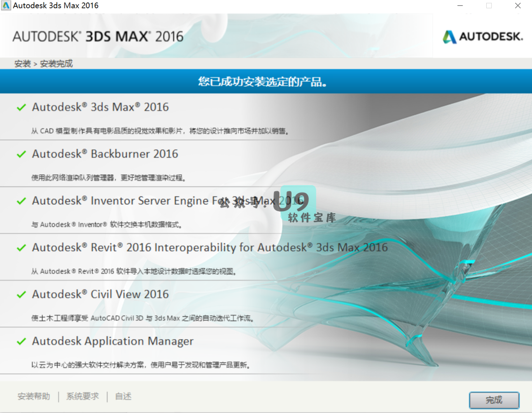Viewport: 532px width, 413px height.
Task: Click the checkmark next to Revit 2016 Interoperability
Action: tap(21, 248)
